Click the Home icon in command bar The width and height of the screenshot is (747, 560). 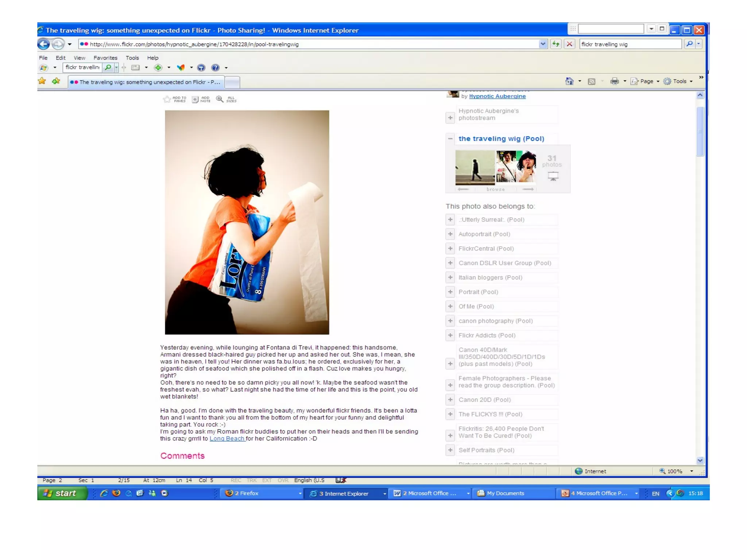click(569, 81)
